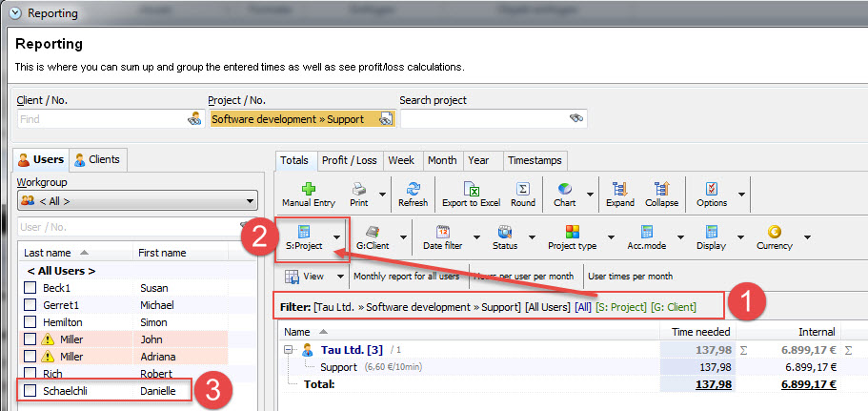Click into the Search project field
The height and width of the screenshot is (411, 868).
point(483,119)
